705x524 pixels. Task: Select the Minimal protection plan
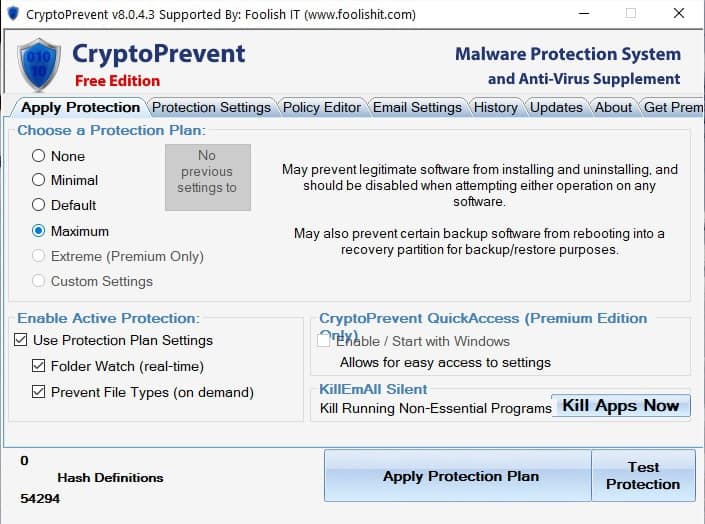[x=39, y=180]
